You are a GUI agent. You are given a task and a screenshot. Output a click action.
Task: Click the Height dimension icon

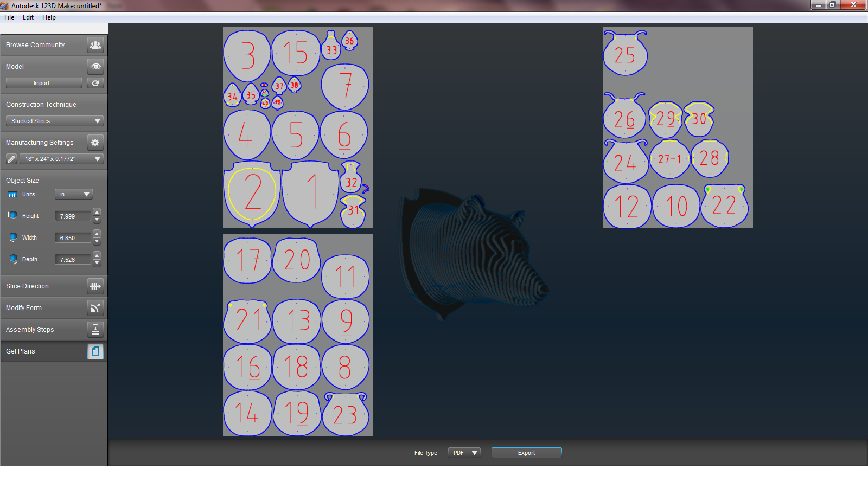pos(12,215)
